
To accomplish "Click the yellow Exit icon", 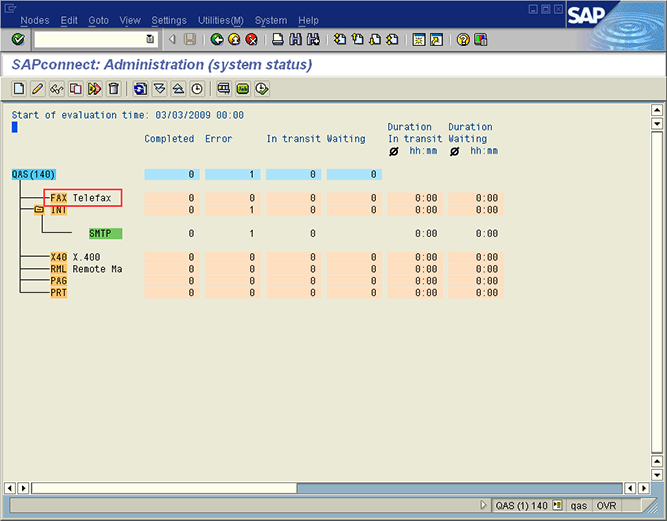I will [234, 40].
